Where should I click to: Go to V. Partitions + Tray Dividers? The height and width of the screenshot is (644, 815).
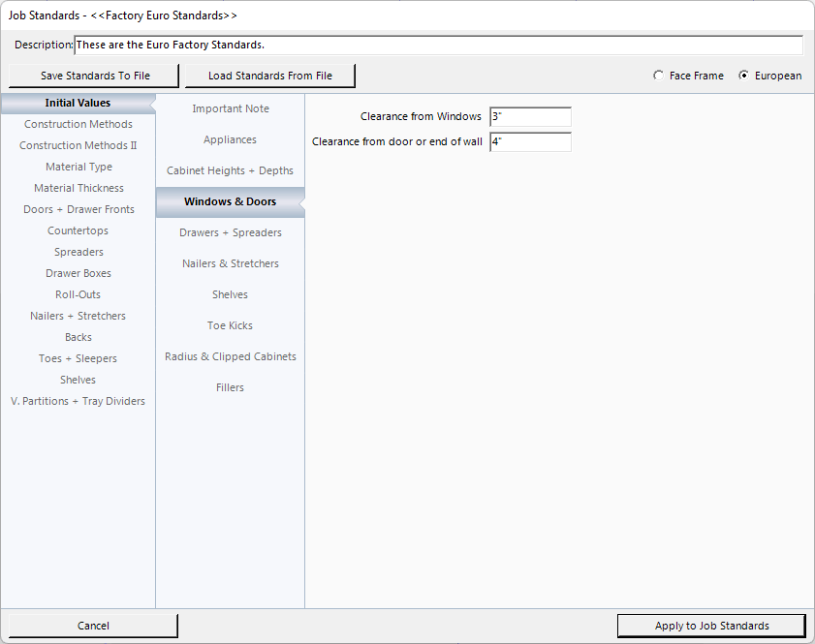coord(78,401)
